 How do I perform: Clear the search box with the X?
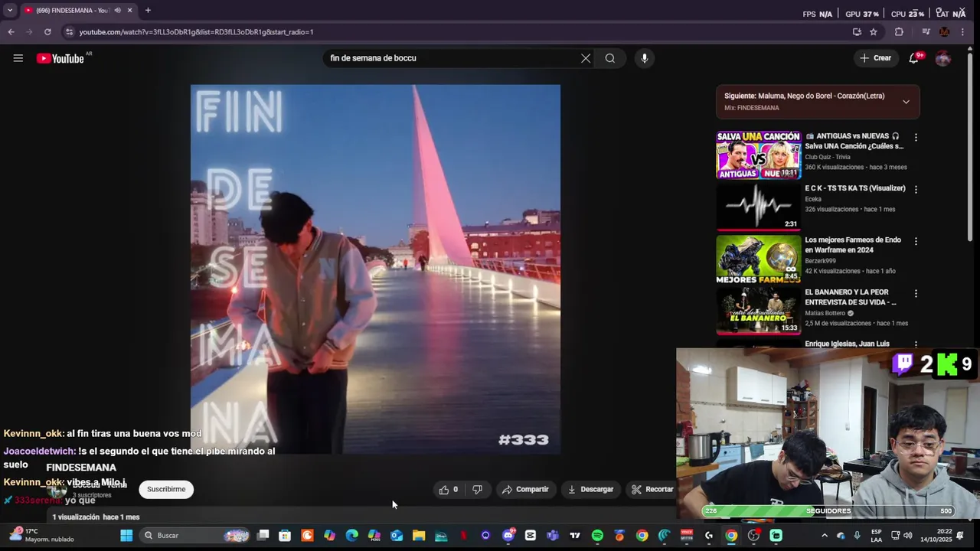[x=586, y=58]
